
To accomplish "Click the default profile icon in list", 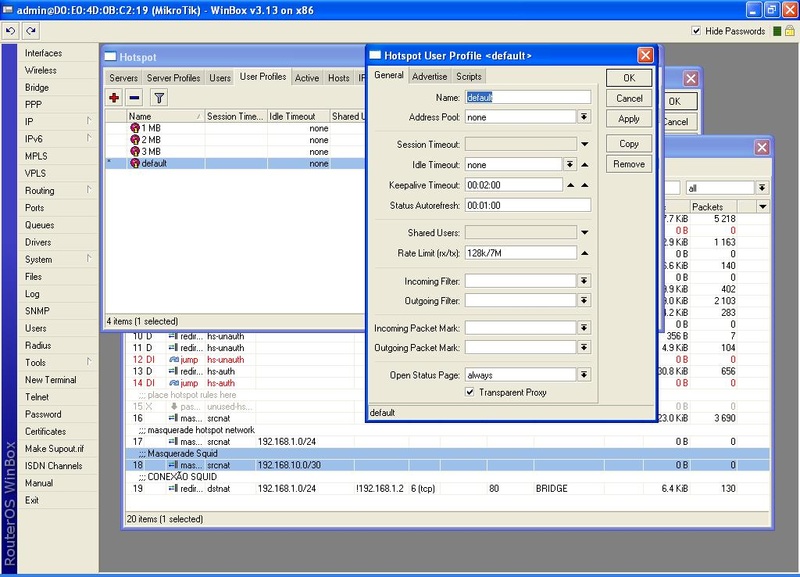I will (135, 163).
